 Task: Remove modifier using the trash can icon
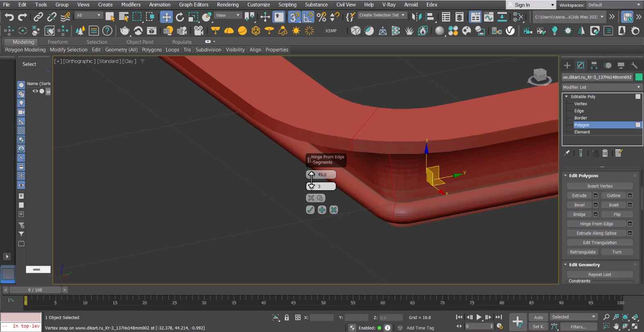605,153
